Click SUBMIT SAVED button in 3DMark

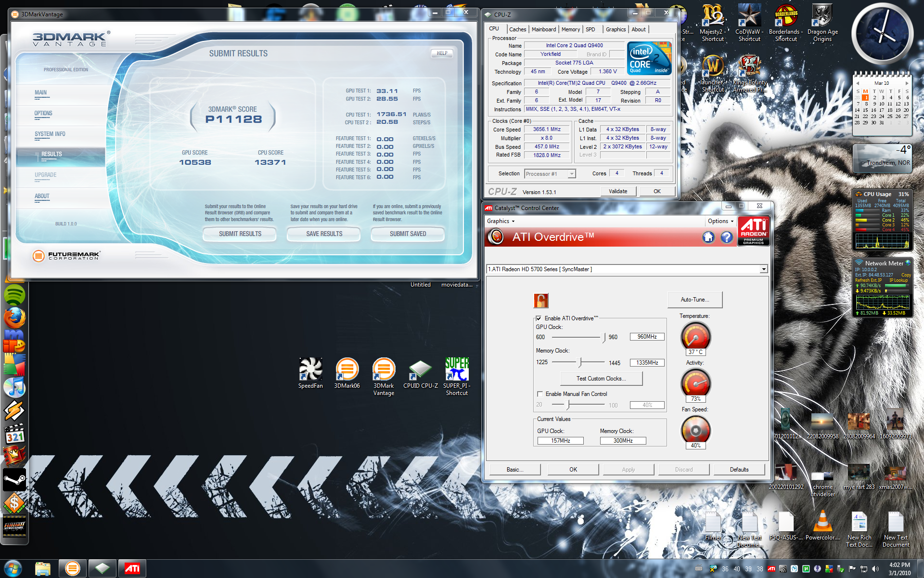tap(408, 234)
